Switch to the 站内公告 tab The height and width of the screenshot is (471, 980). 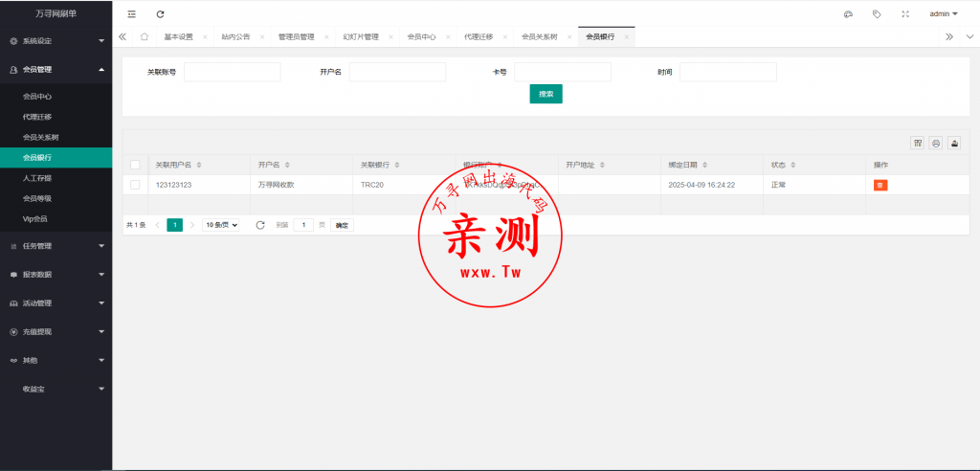pos(235,37)
